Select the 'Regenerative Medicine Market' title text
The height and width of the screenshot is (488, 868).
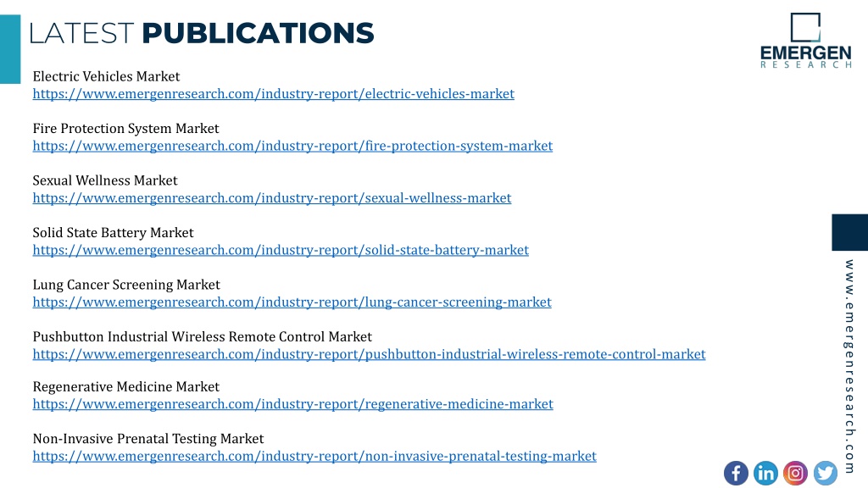click(125, 386)
